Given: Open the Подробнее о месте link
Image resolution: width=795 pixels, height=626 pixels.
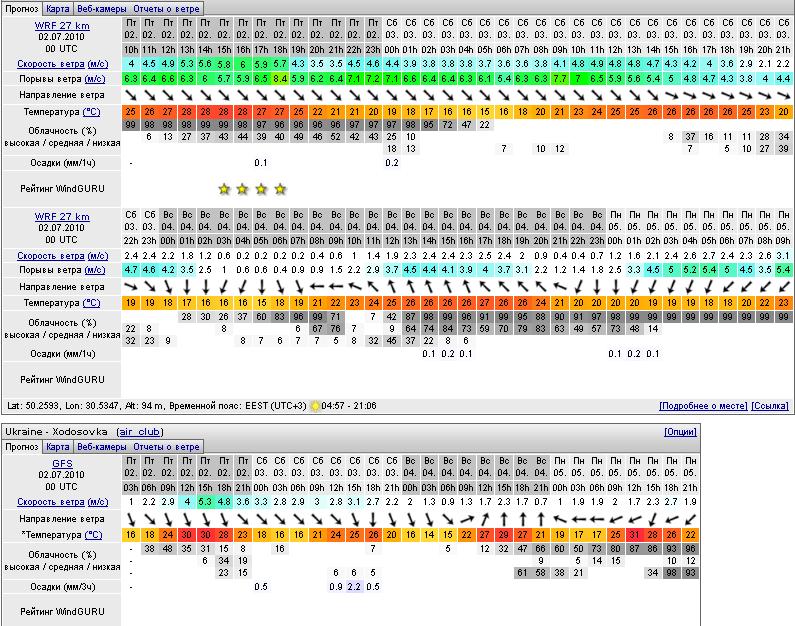Looking at the screenshot, I should point(703,406).
